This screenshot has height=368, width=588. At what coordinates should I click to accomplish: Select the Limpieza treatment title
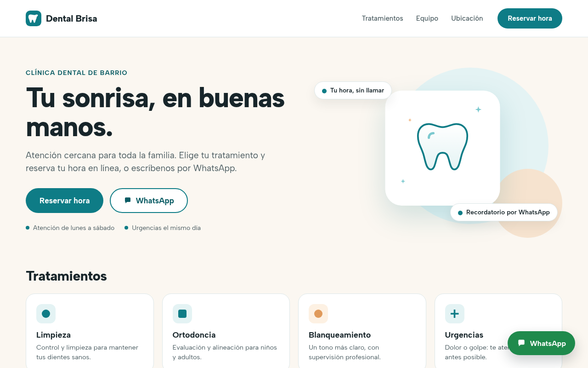[53, 335]
